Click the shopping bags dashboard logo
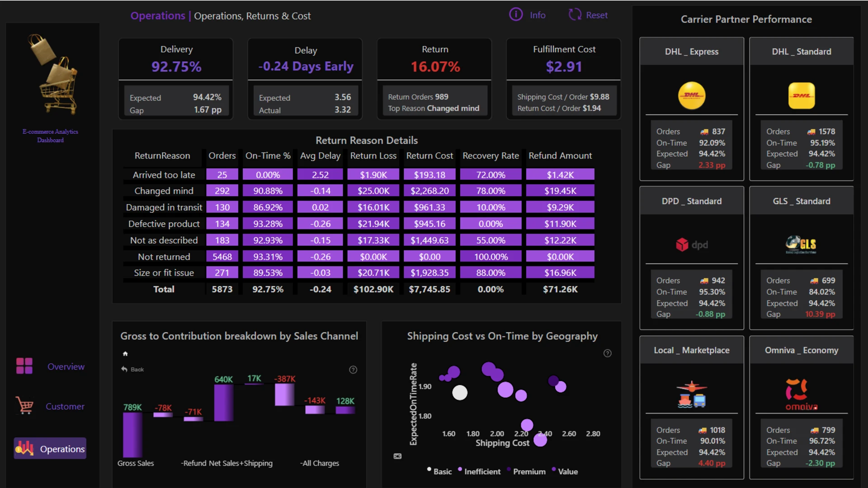Image resolution: width=868 pixels, height=488 pixels. coord(53,74)
